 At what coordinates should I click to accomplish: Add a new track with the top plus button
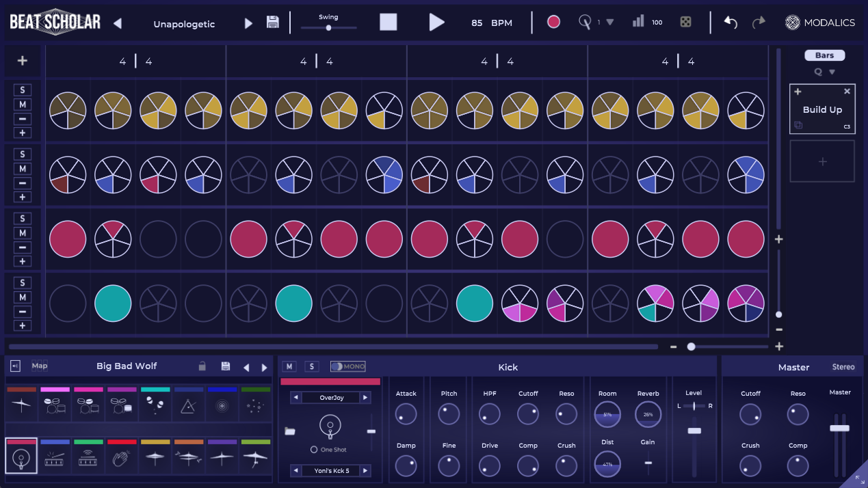[x=23, y=61]
